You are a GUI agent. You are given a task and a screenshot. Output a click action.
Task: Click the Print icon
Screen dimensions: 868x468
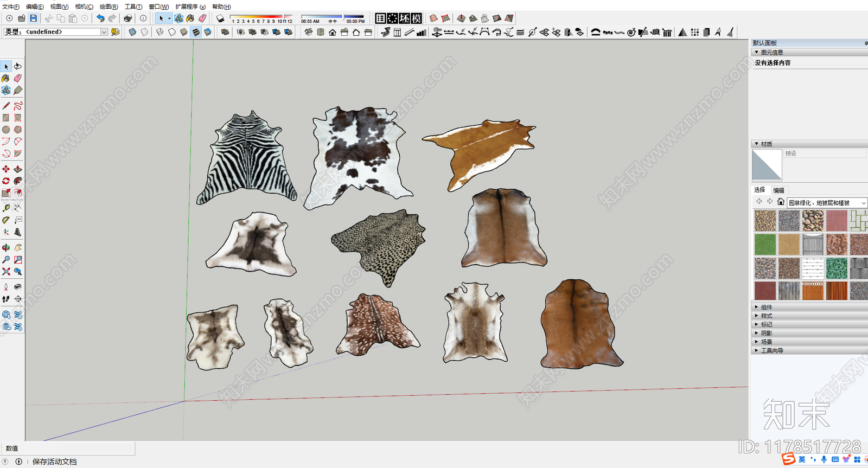(128, 18)
